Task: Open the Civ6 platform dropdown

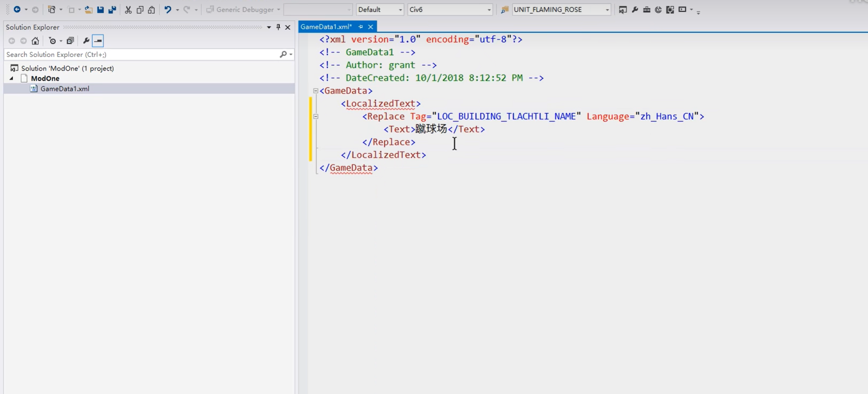Action: point(489,10)
